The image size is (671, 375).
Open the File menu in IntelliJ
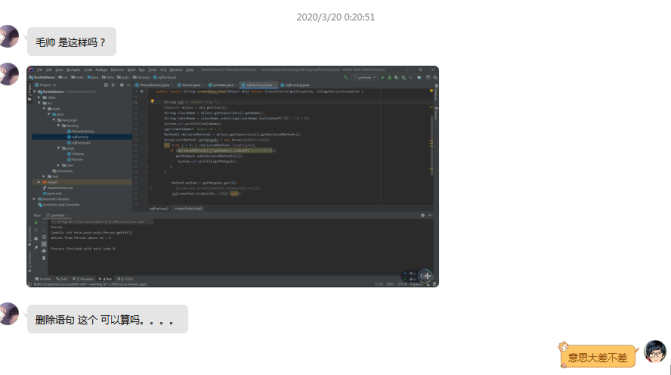(39, 69)
